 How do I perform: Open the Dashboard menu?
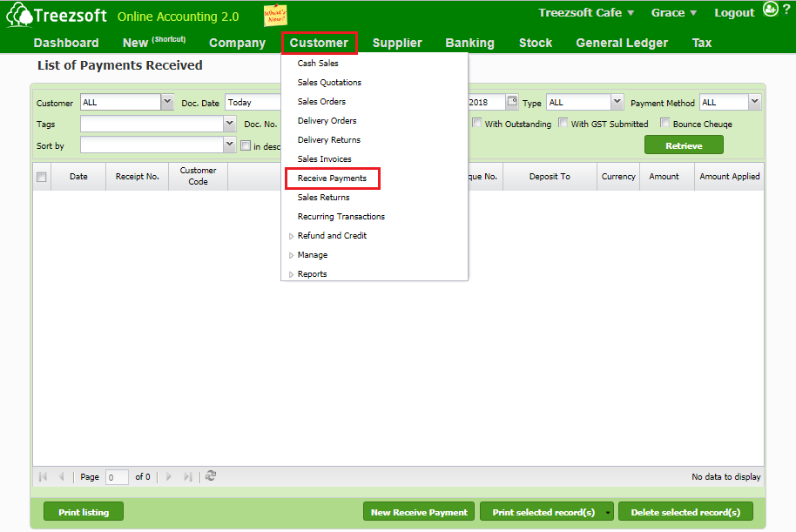(66, 43)
